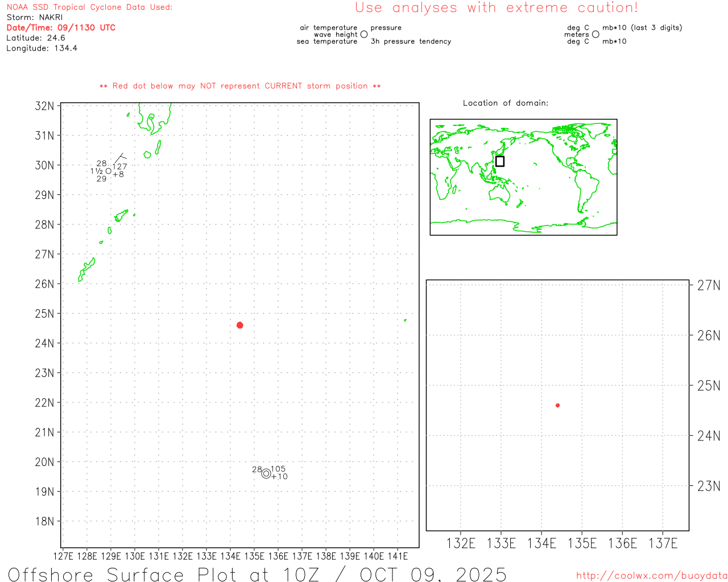The width and height of the screenshot is (728, 582).
Task: Click the '32N' latitude axis label
Action: click(x=45, y=106)
